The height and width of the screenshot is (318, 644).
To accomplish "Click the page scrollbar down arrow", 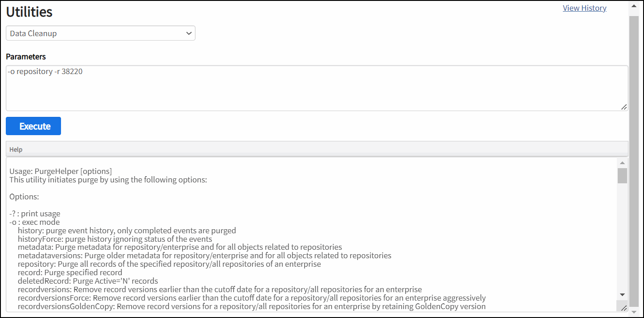I will tap(634, 311).
